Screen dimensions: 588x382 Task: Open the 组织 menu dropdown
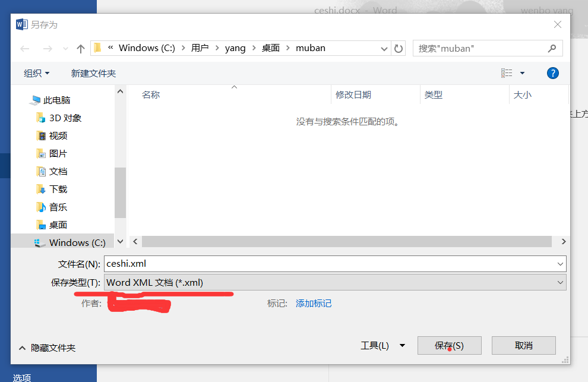[x=37, y=72]
